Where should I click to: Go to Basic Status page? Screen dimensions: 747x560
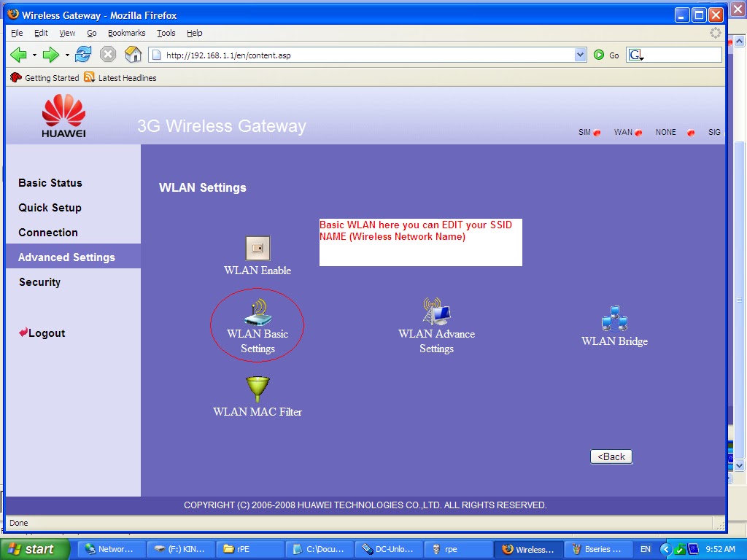(x=50, y=183)
